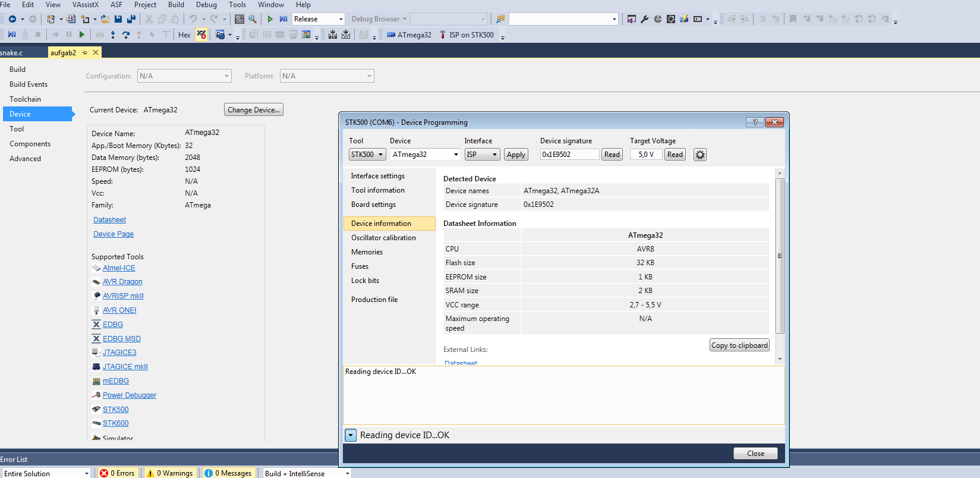Image resolution: width=980 pixels, height=478 pixels.
Task: Click the dialog's vertical scrollbar thumb
Action: [x=780, y=256]
